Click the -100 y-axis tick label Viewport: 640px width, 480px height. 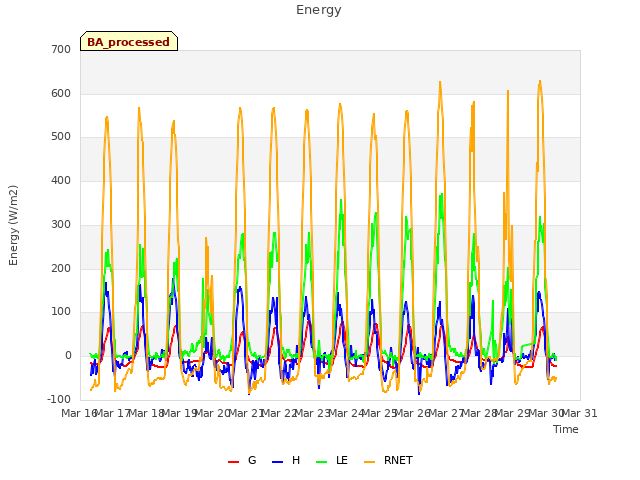pos(59,399)
